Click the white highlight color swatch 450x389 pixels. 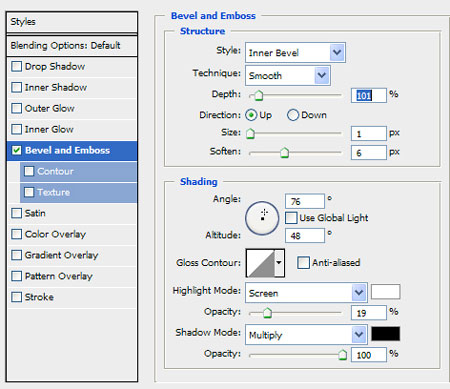(x=385, y=292)
